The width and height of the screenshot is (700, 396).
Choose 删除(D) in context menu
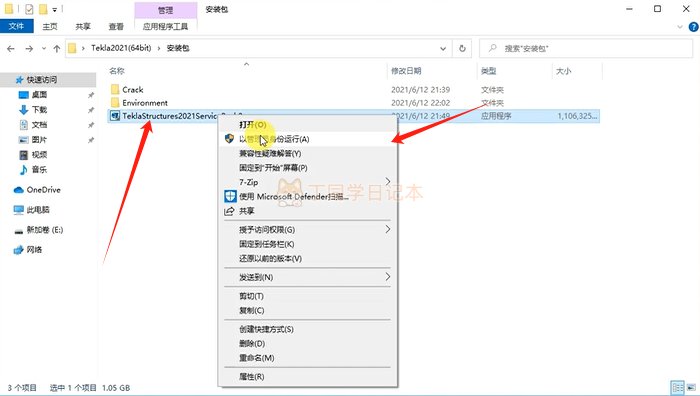pos(308,344)
